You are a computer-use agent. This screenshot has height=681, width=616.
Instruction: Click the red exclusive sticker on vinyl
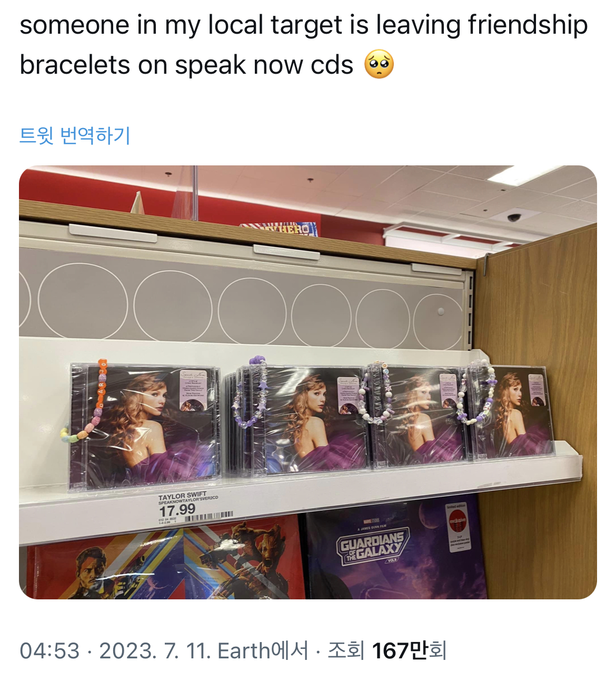point(457,520)
